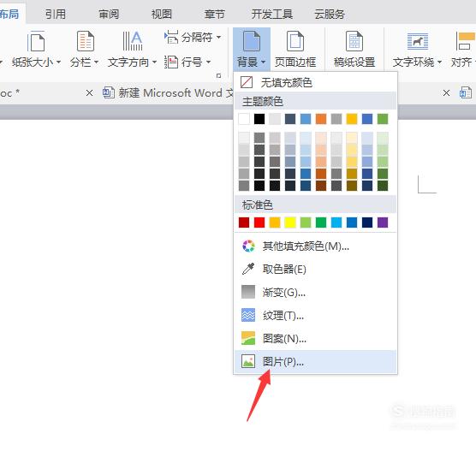
Task: Choose the pattern (图案(N)) menu entry
Action: pos(315,338)
